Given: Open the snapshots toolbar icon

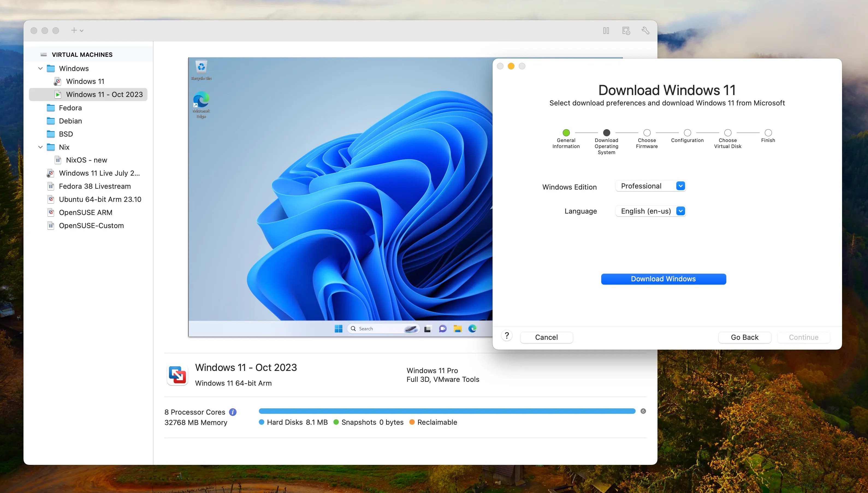Looking at the screenshot, I should click(x=626, y=31).
